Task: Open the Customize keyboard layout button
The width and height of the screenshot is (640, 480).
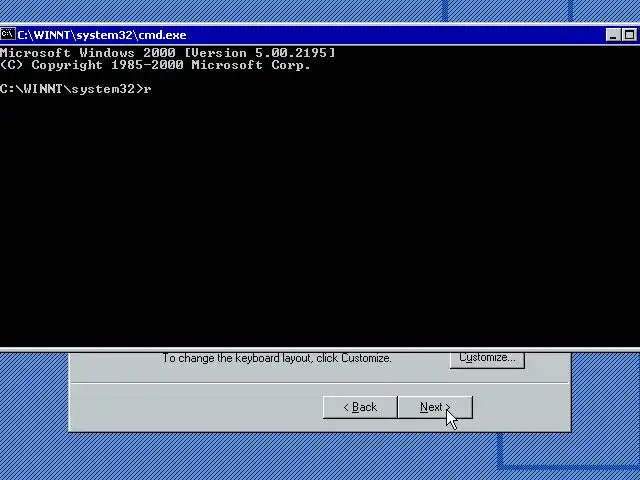Action: click(487, 359)
